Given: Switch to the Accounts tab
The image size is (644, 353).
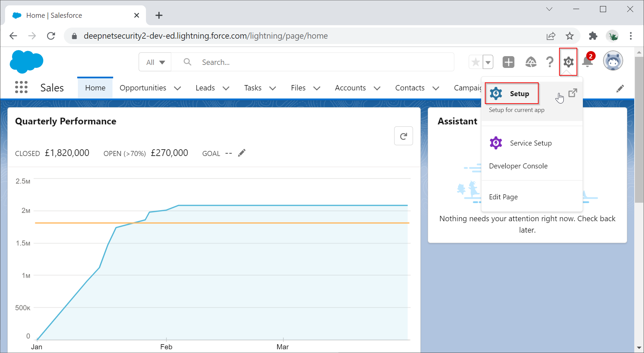Looking at the screenshot, I should tap(350, 88).
